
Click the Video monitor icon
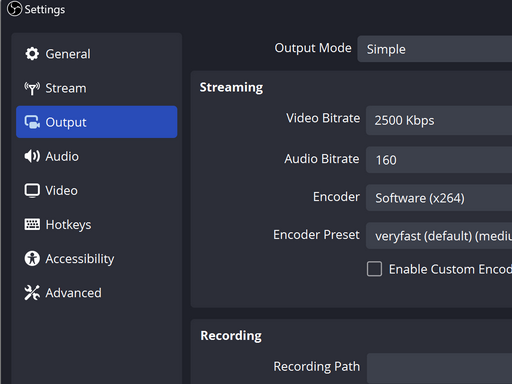pyautogui.click(x=32, y=191)
